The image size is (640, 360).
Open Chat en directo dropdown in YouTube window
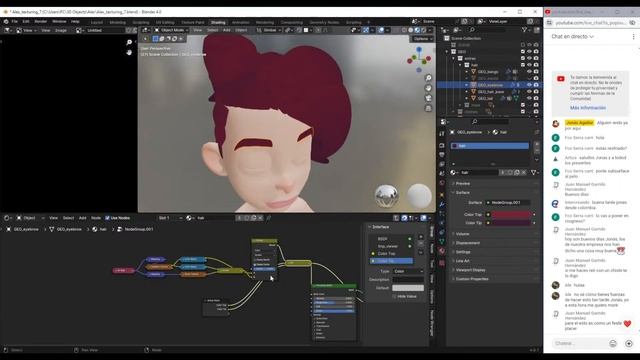point(572,36)
